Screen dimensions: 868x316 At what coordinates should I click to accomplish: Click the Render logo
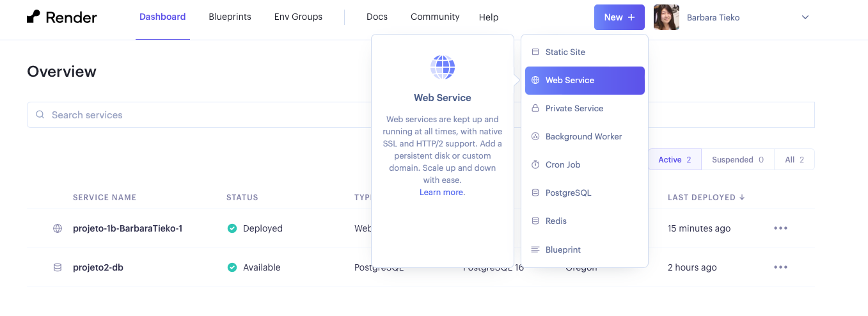(61, 17)
